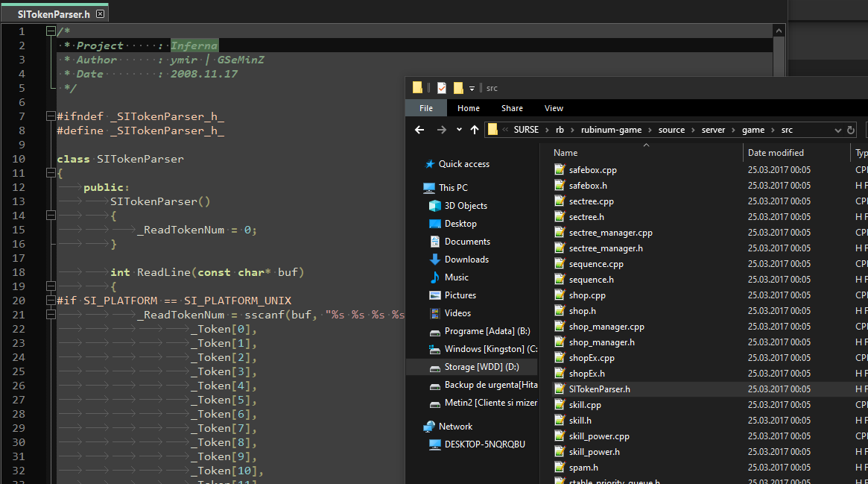Open Quick access star in navigation pane
Screen dimensions: 868x484
coord(430,164)
